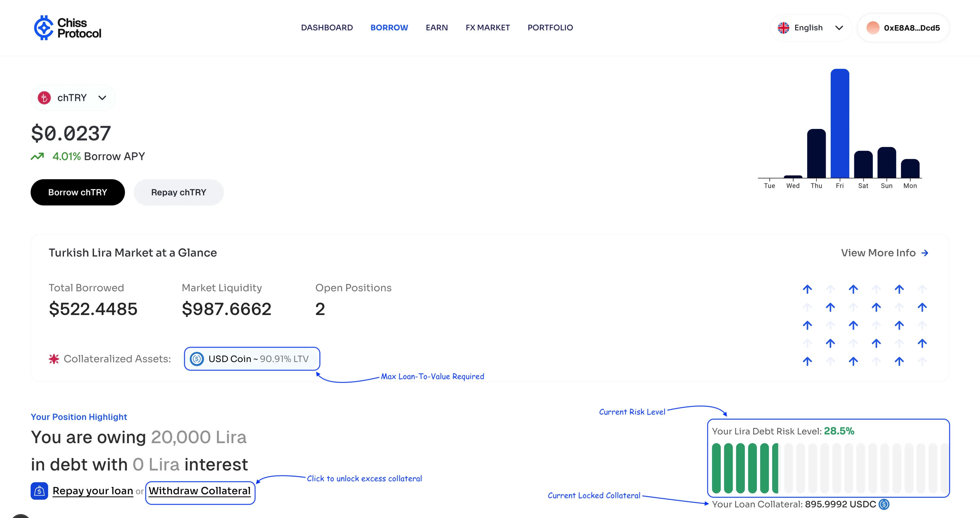Screen dimensions: 980x518
Task: Click the wallet avatar circle icon
Action: tap(873, 28)
